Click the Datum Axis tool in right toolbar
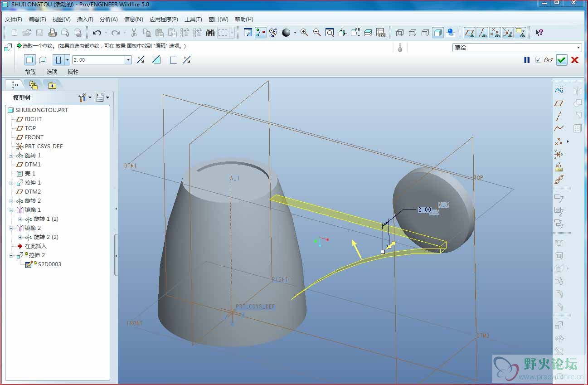Viewport: 588px width, 385px height. tap(559, 116)
